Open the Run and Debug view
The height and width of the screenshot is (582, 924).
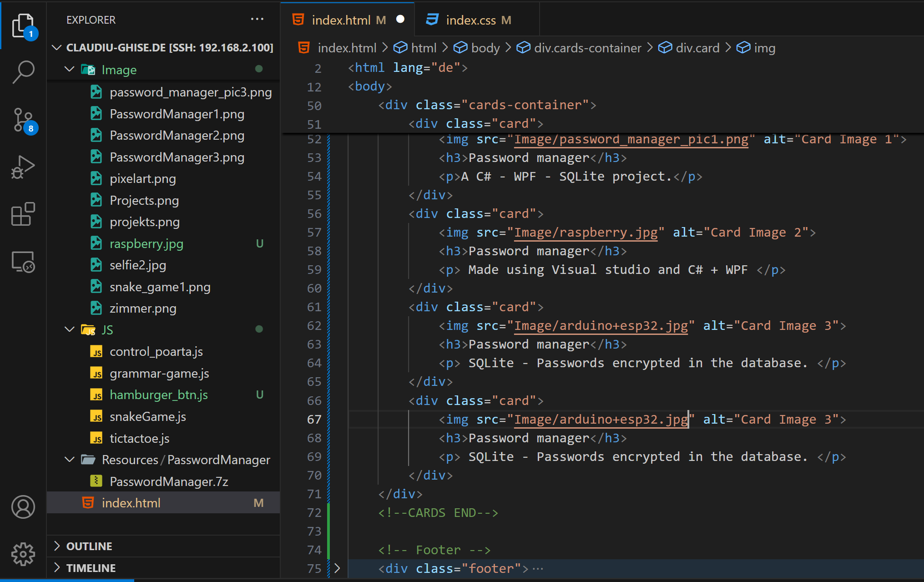[23, 167]
